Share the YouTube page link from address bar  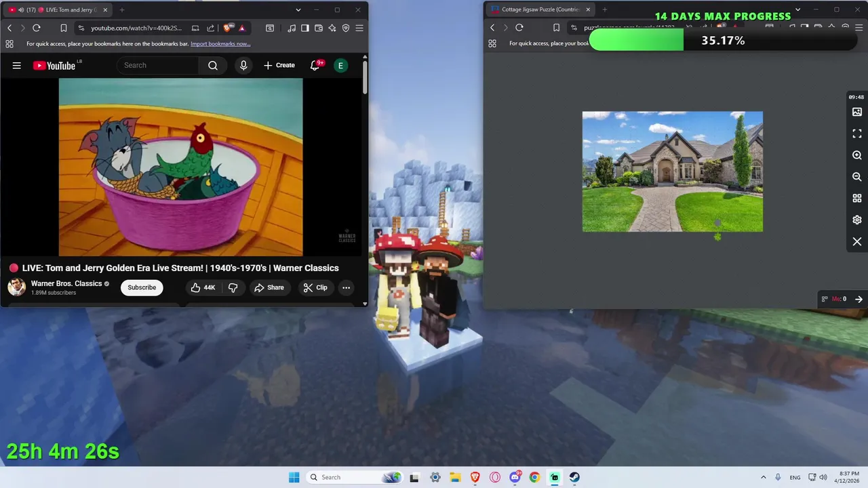tap(210, 28)
